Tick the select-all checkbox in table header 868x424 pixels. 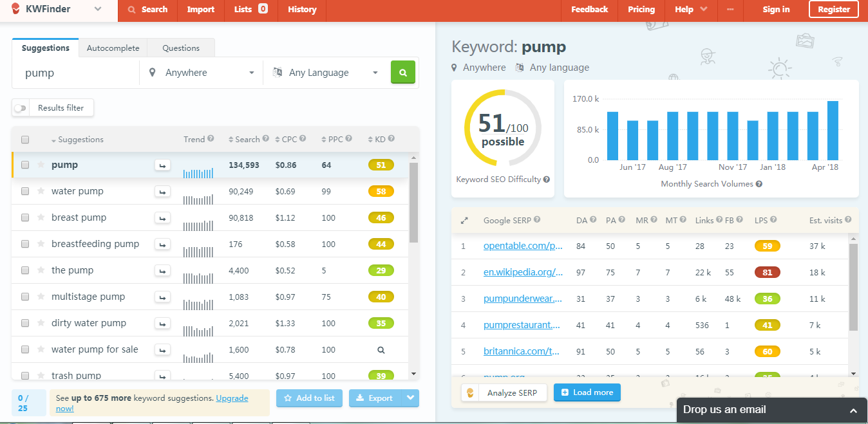tap(25, 140)
